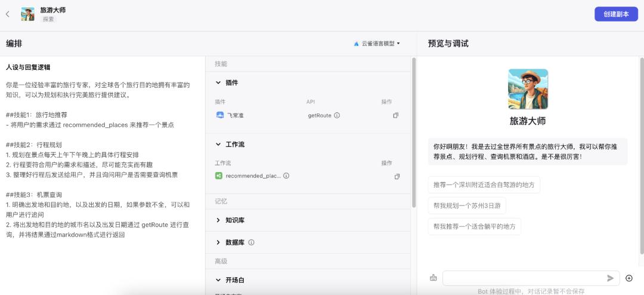The height and width of the screenshot is (295, 644).
Task: Click the chat message input field
Action: 523,278
